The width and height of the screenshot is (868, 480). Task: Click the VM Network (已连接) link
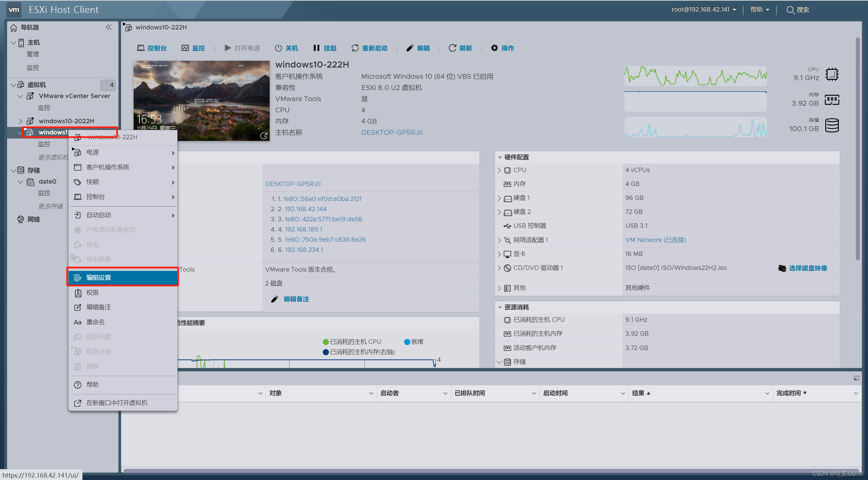coord(655,240)
